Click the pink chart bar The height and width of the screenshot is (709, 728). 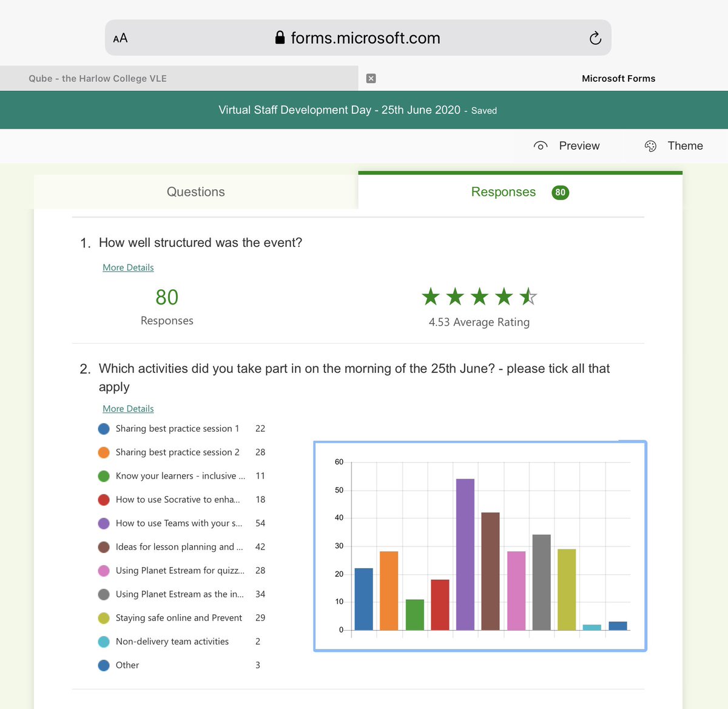coord(516,591)
